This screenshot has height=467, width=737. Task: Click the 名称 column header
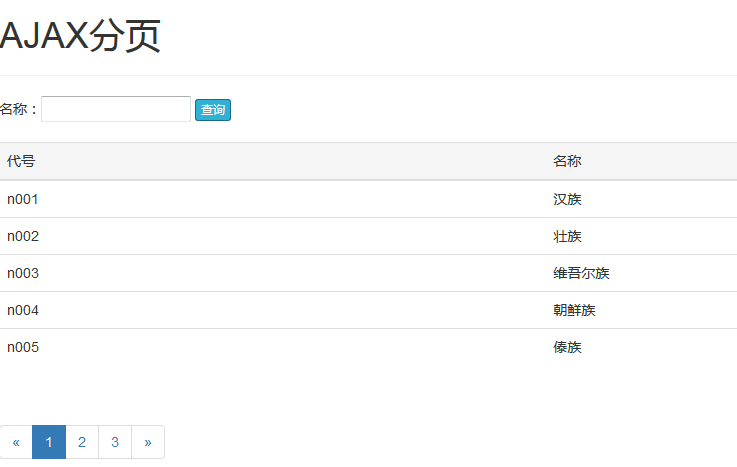pos(567,161)
